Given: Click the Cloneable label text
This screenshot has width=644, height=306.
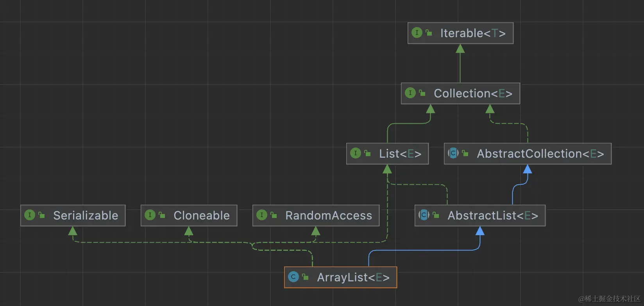Looking at the screenshot, I should pyautogui.click(x=202, y=216).
